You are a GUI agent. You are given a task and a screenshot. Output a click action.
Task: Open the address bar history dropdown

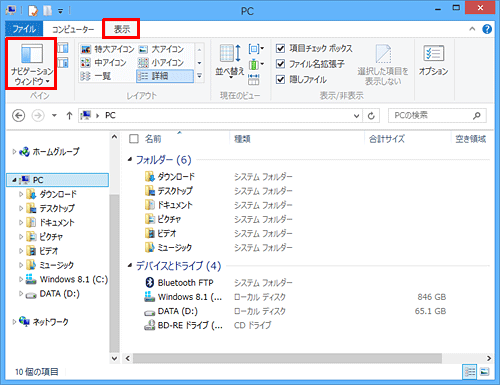click(356, 116)
